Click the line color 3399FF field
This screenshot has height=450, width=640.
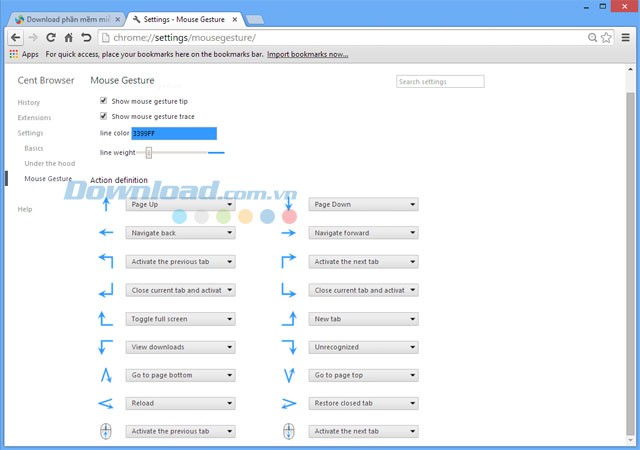pyautogui.click(x=174, y=134)
